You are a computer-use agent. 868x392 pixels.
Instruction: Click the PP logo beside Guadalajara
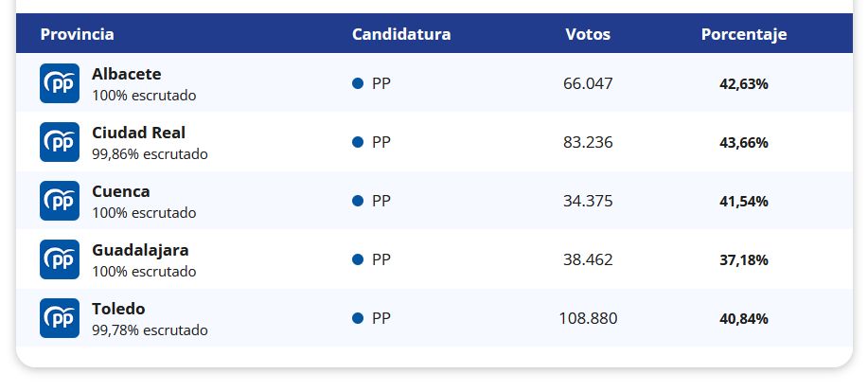pyautogui.click(x=60, y=259)
